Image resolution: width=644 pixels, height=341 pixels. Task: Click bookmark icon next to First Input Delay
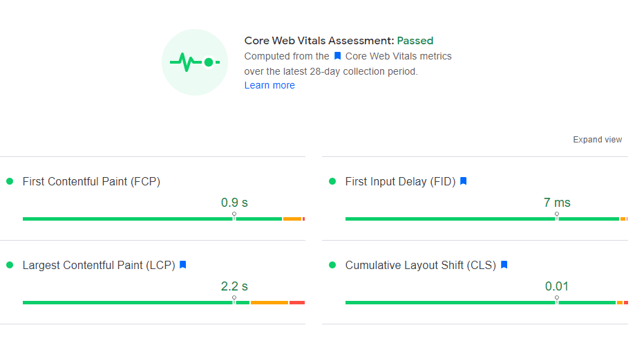464,181
